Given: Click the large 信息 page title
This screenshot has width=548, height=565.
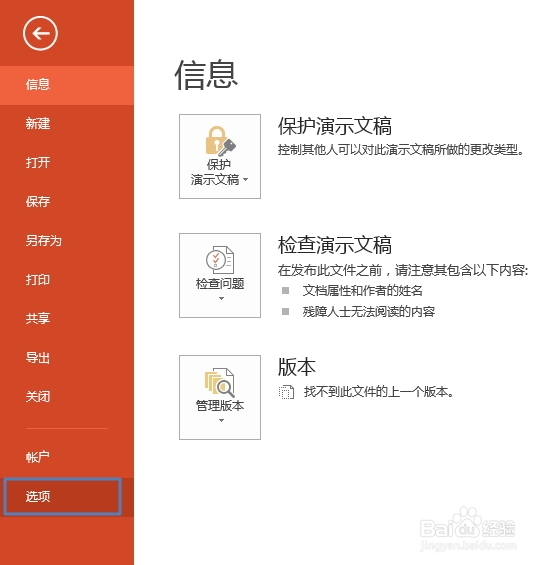Looking at the screenshot, I should (x=206, y=75).
